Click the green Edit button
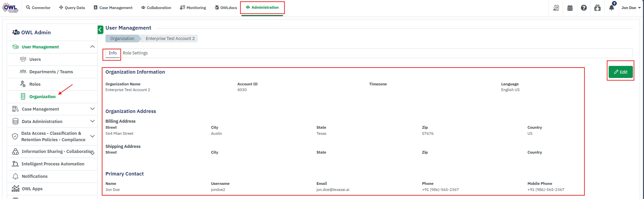 point(620,72)
